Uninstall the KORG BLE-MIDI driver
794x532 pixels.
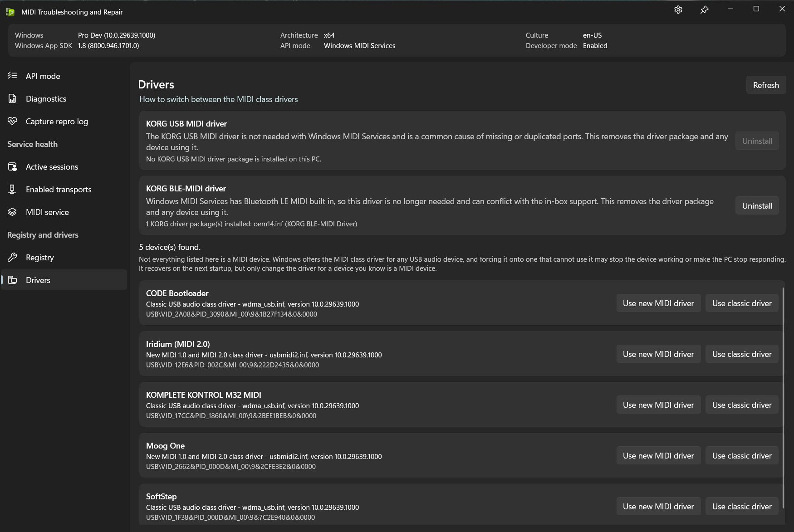coord(757,206)
